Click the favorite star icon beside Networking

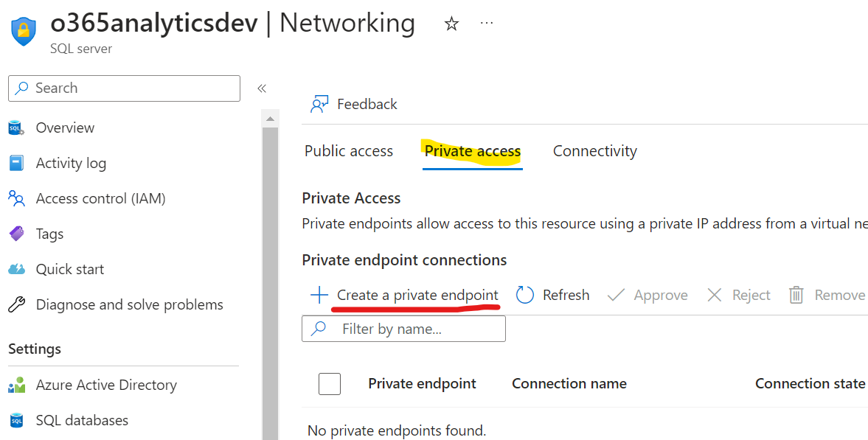pyautogui.click(x=452, y=24)
